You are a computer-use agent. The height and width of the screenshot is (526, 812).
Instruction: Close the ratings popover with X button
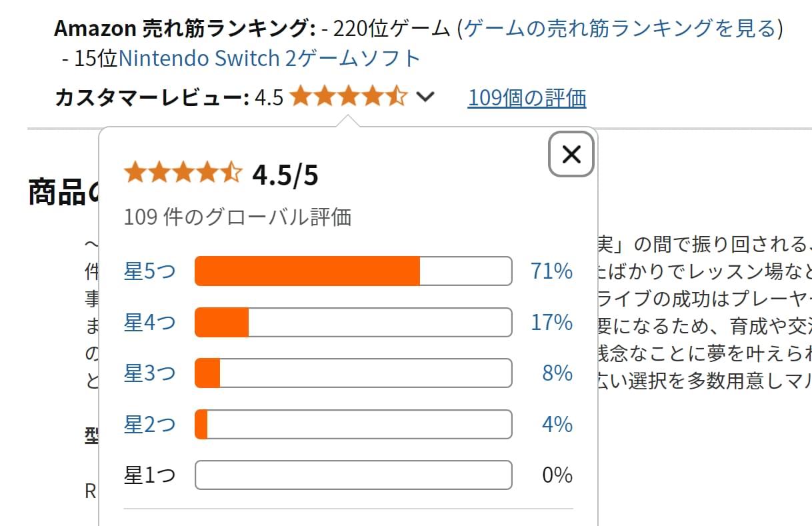(x=571, y=154)
